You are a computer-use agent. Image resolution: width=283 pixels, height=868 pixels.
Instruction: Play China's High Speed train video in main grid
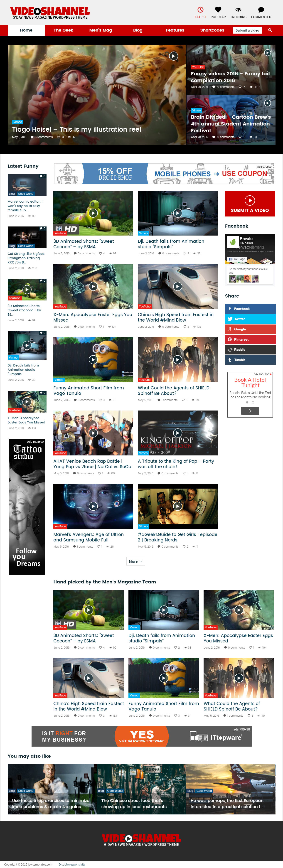(177, 286)
